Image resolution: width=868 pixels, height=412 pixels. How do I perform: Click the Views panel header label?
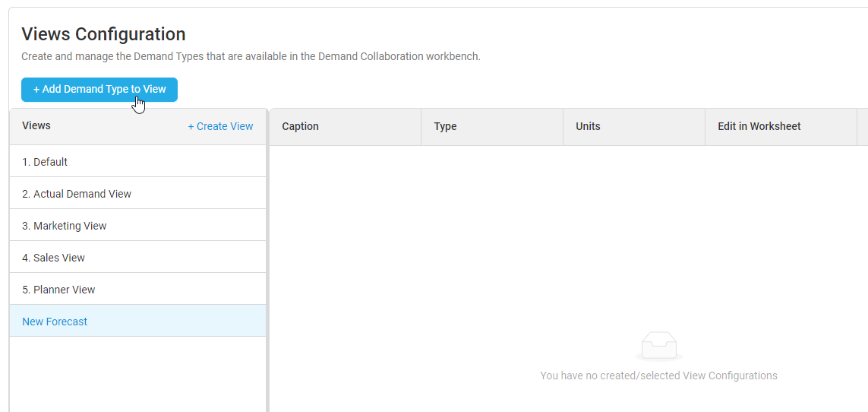[36, 125]
